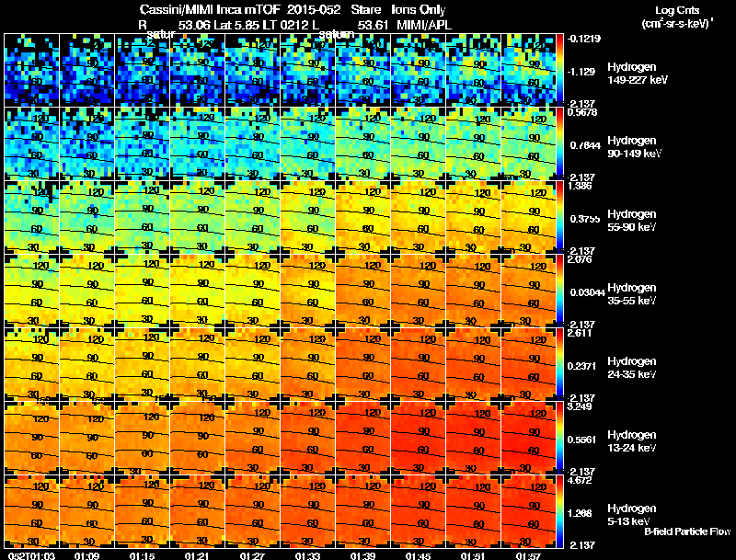The width and height of the screenshot is (736, 560).
Task: Click the MIMI/APL label
Action: click(x=424, y=25)
